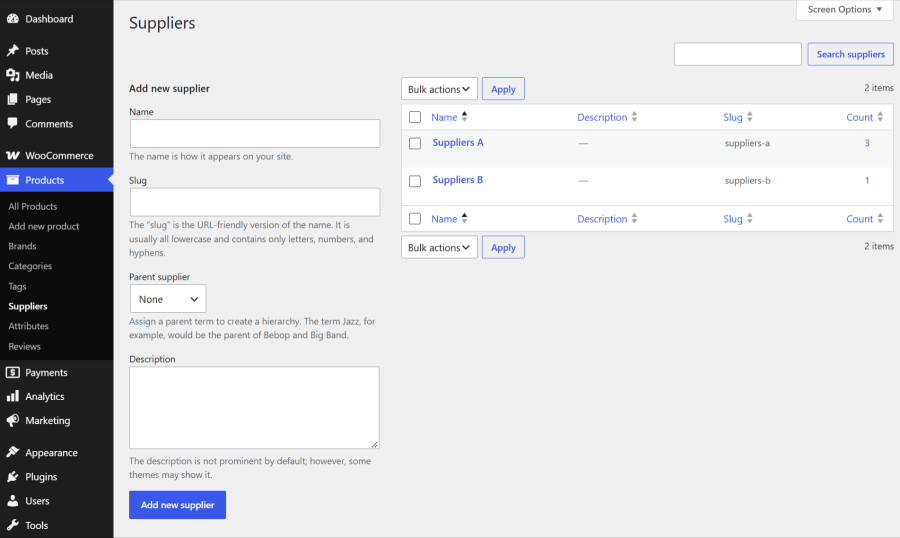Click the Dashboard gauge icon
Image resolution: width=900 pixels, height=538 pixels.
(13, 18)
